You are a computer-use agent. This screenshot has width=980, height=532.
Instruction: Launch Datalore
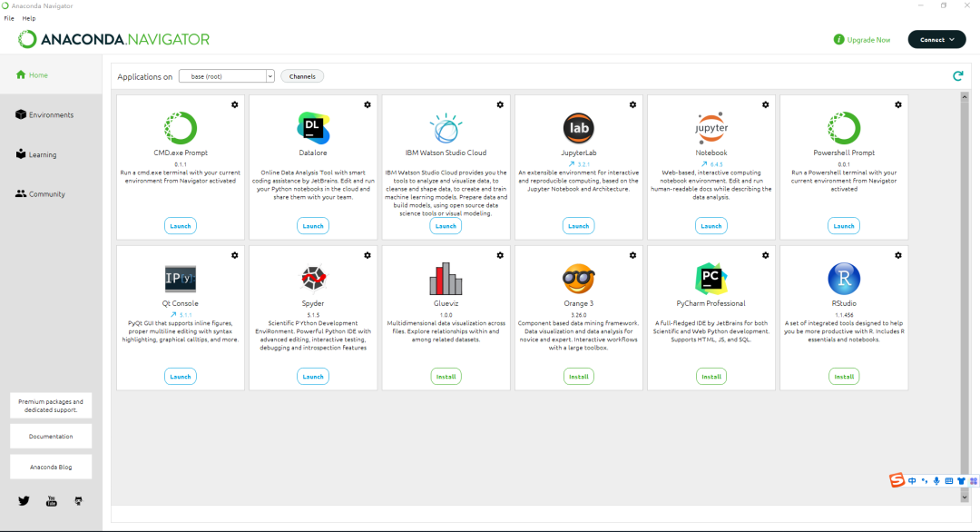click(313, 226)
